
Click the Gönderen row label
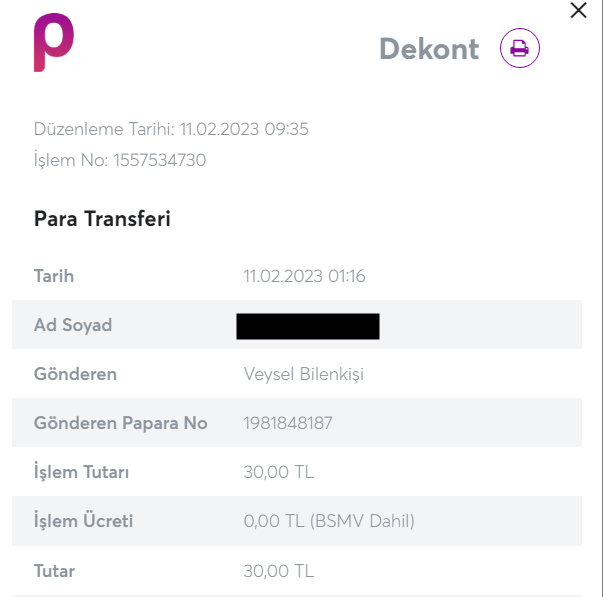tap(75, 374)
